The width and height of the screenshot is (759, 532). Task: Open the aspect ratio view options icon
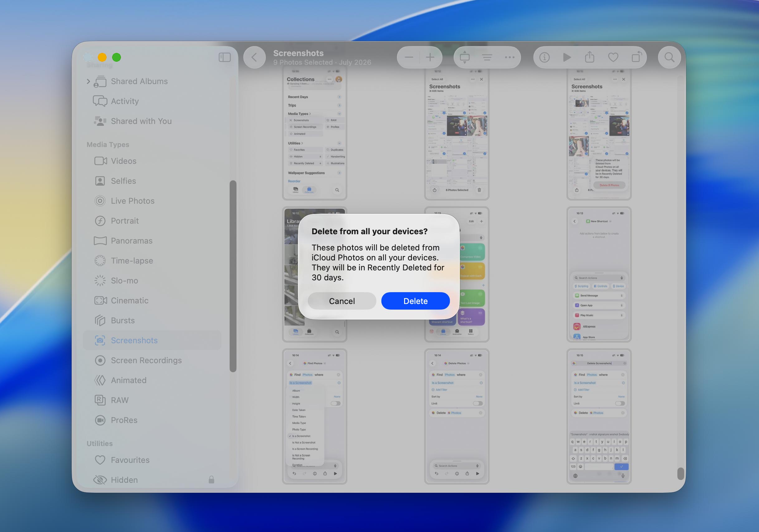[x=465, y=58]
